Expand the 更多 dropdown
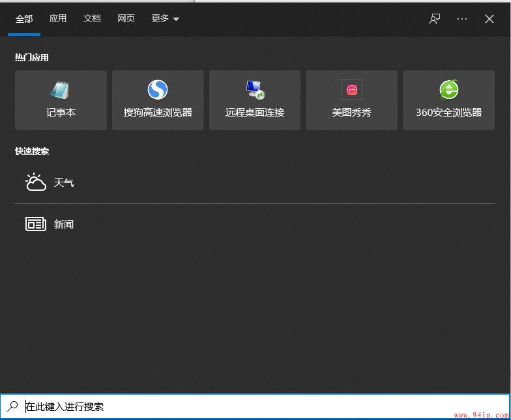The width and height of the screenshot is (511, 420). [166, 18]
